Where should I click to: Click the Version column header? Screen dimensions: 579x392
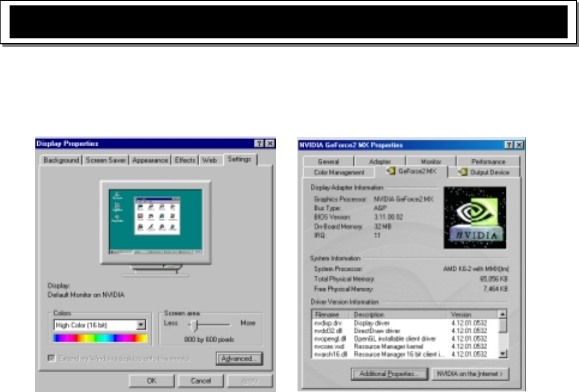point(473,315)
